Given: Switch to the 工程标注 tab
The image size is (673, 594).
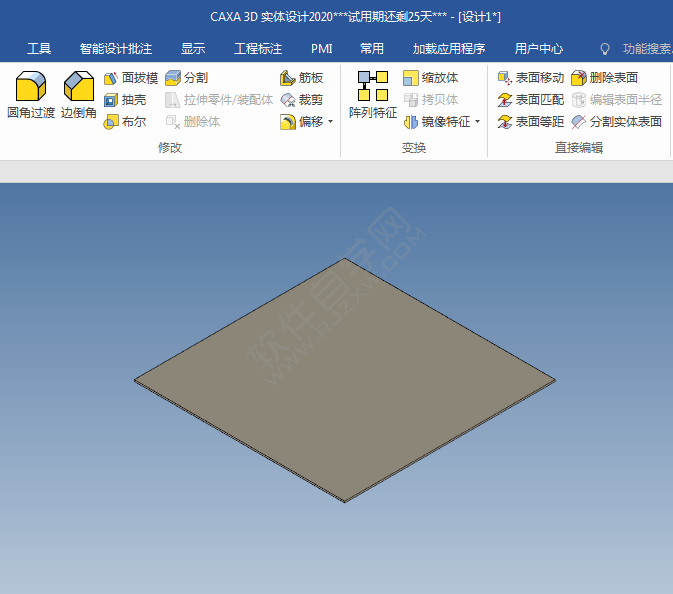Looking at the screenshot, I should coord(258,48).
